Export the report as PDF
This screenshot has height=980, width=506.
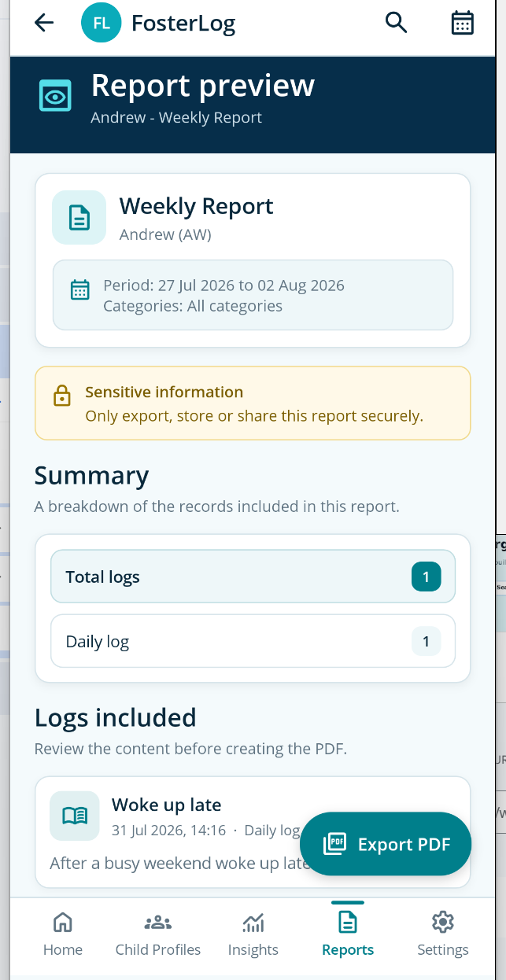(x=386, y=844)
